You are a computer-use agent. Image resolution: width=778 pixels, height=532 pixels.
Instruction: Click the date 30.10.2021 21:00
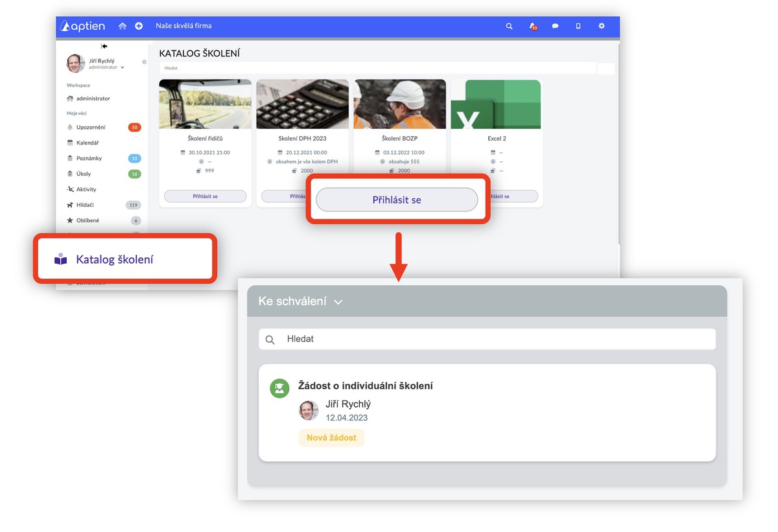click(209, 152)
